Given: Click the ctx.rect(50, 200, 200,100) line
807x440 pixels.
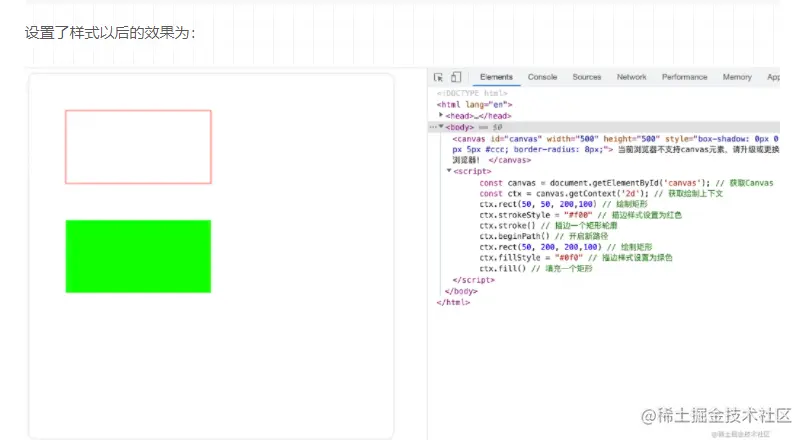Looking at the screenshot, I should point(566,247).
